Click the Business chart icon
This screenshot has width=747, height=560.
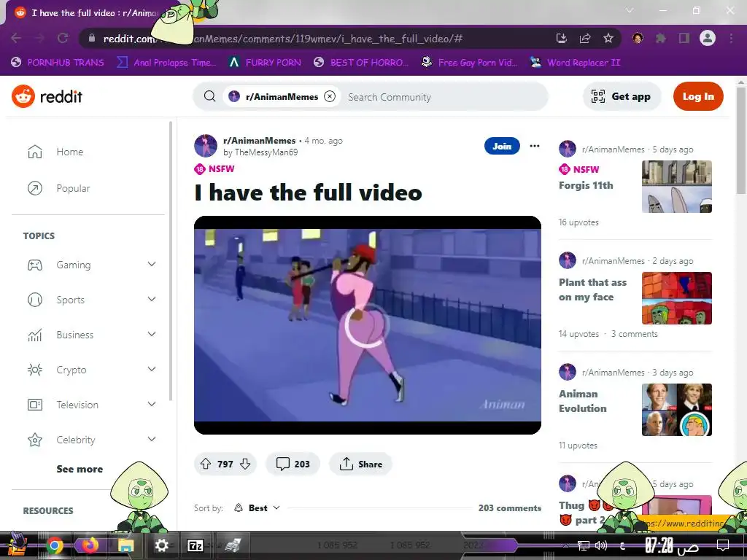(x=35, y=335)
